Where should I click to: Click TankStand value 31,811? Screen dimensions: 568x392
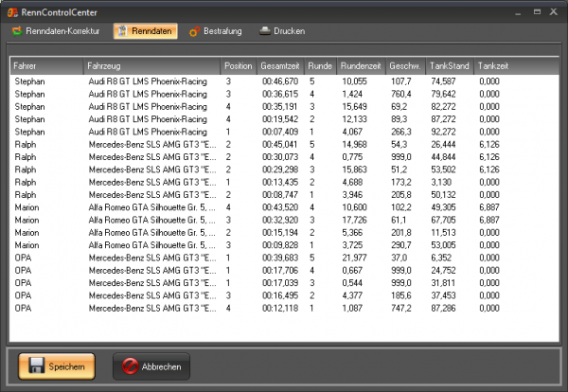point(443,283)
